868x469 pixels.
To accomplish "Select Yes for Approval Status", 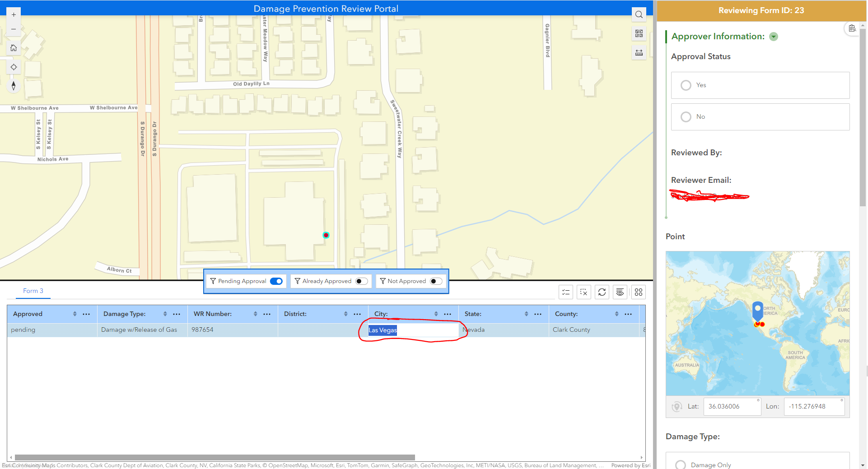I will [686, 85].
